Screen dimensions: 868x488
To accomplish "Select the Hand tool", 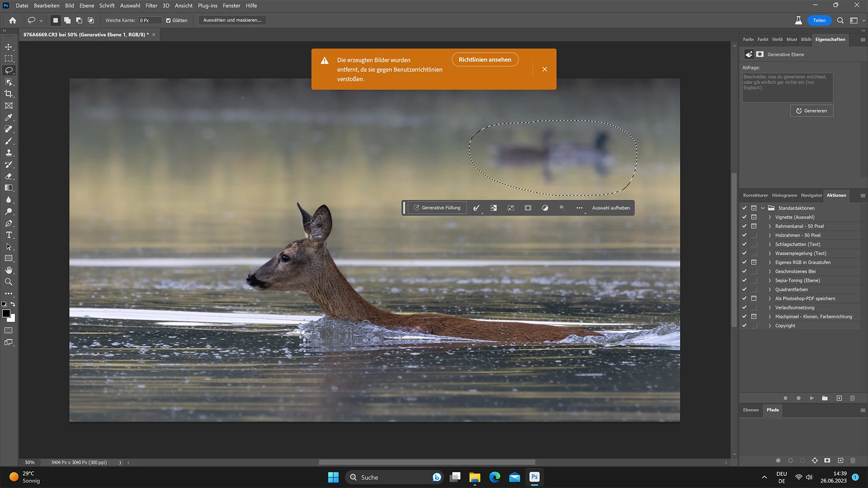I will point(9,270).
